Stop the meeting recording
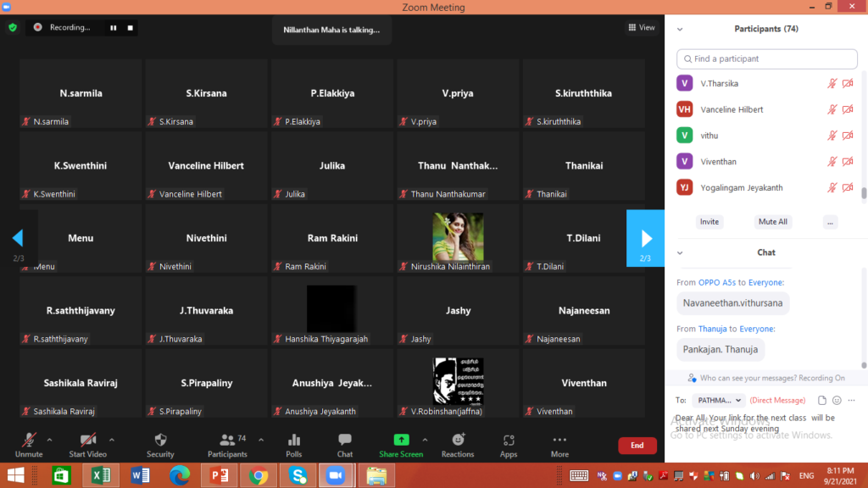 click(130, 28)
